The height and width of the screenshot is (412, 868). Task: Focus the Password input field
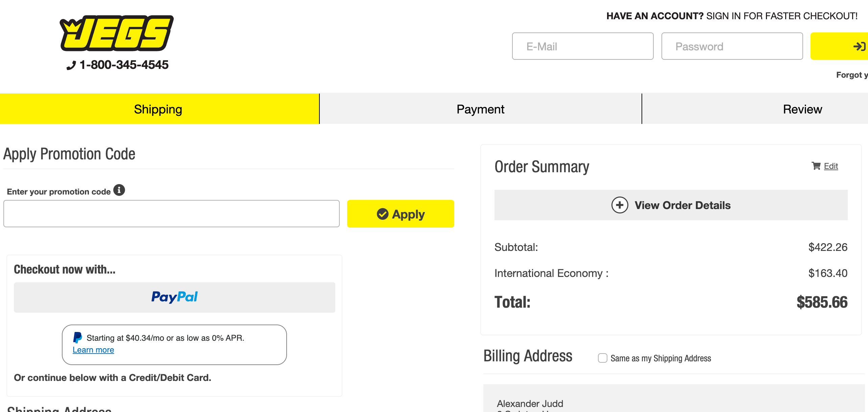(732, 46)
